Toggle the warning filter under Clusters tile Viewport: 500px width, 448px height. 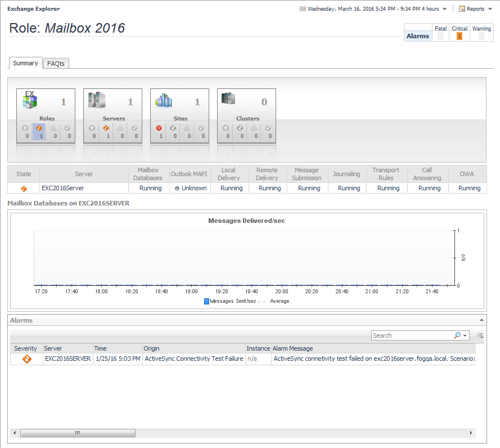point(256,132)
